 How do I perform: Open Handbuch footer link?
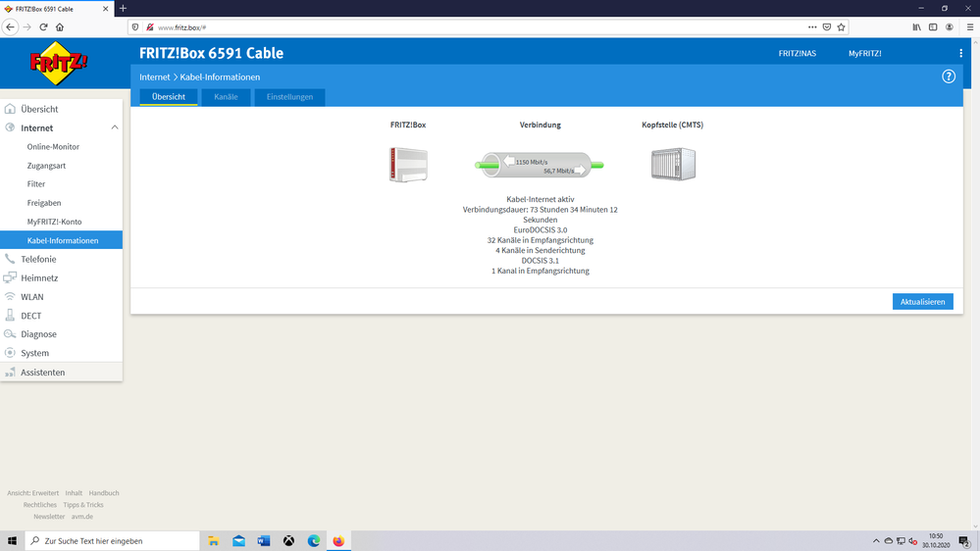[104, 493]
